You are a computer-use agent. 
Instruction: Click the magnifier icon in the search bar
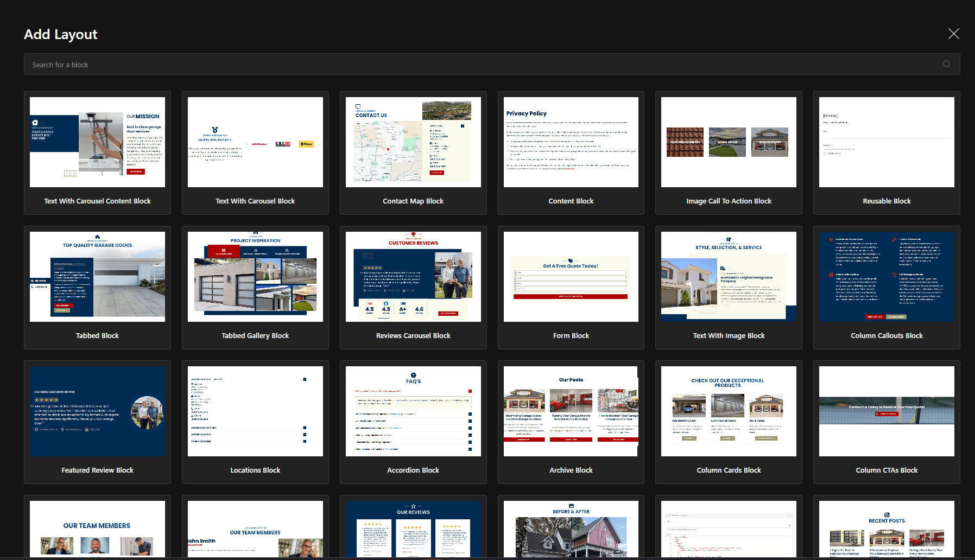pyautogui.click(x=946, y=64)
